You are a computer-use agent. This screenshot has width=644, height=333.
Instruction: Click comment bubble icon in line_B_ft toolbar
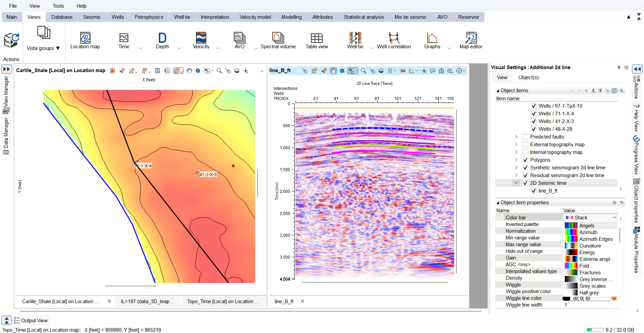tap(433, 71)
